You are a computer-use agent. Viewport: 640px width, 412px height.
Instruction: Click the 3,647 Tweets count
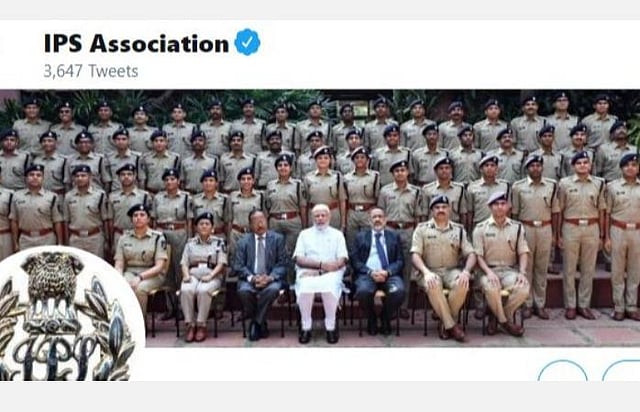pyautogui.click(x=91, y=71)
